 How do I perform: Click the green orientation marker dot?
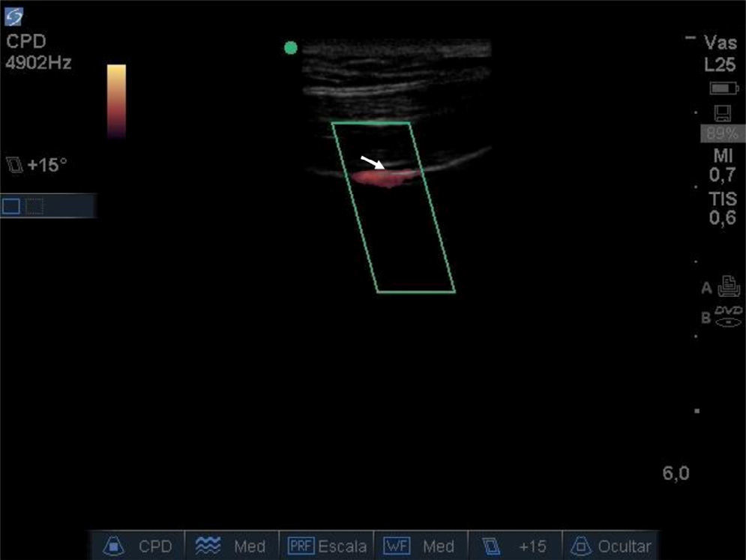(291, 48)
